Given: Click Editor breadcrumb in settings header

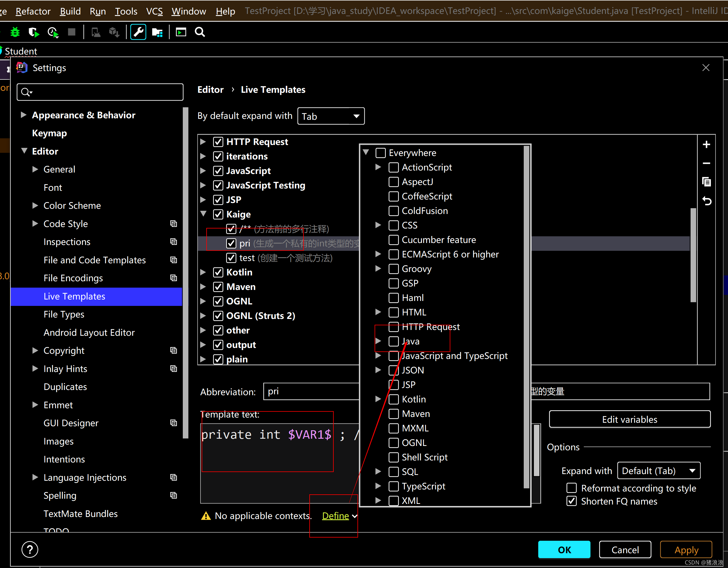Looking at the screenshot, I should coord(210,90).
